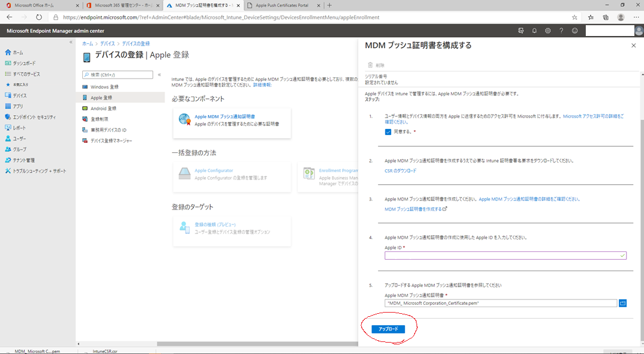Viewport: 644px width, 354px height.
Task: Open Apple MDM プッシュ通知証明書の詳細 link
Action: (529, 199)
